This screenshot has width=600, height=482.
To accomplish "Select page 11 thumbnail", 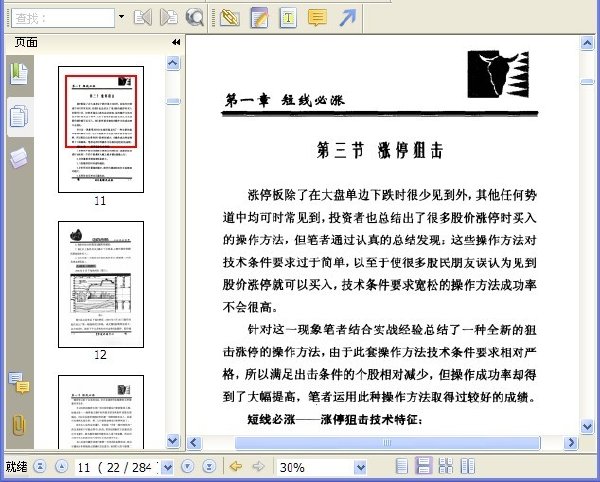I will tap(101, 129).
